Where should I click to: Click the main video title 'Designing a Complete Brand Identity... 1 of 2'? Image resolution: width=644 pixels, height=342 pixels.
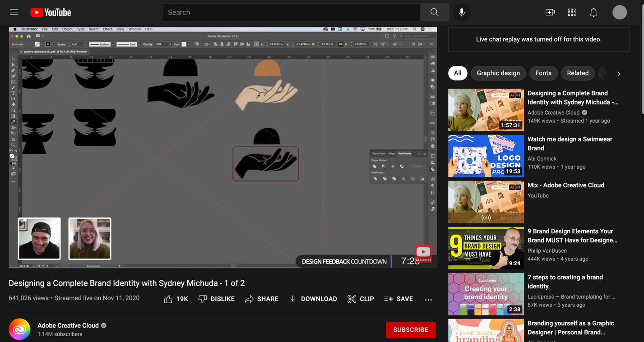[127, 283]
